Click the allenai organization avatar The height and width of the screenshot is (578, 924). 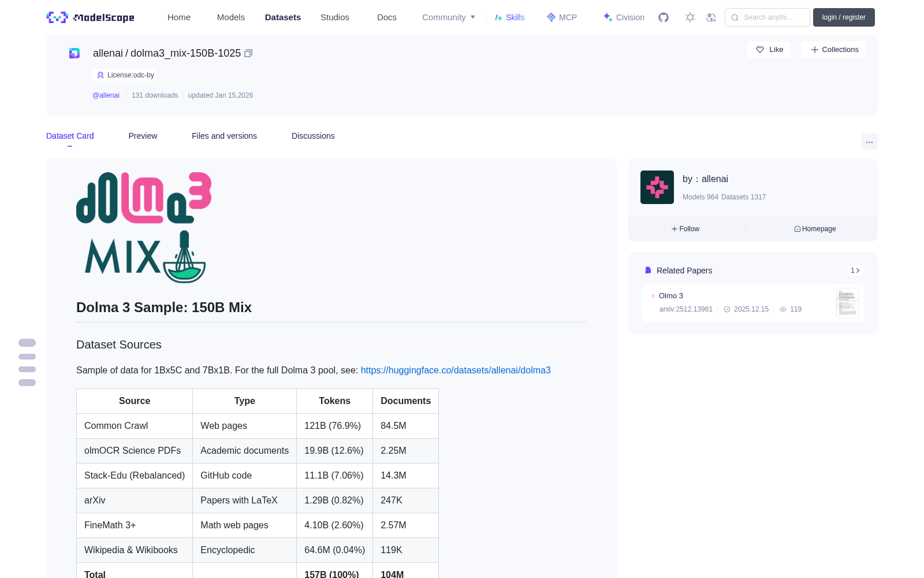pos(657,187)
